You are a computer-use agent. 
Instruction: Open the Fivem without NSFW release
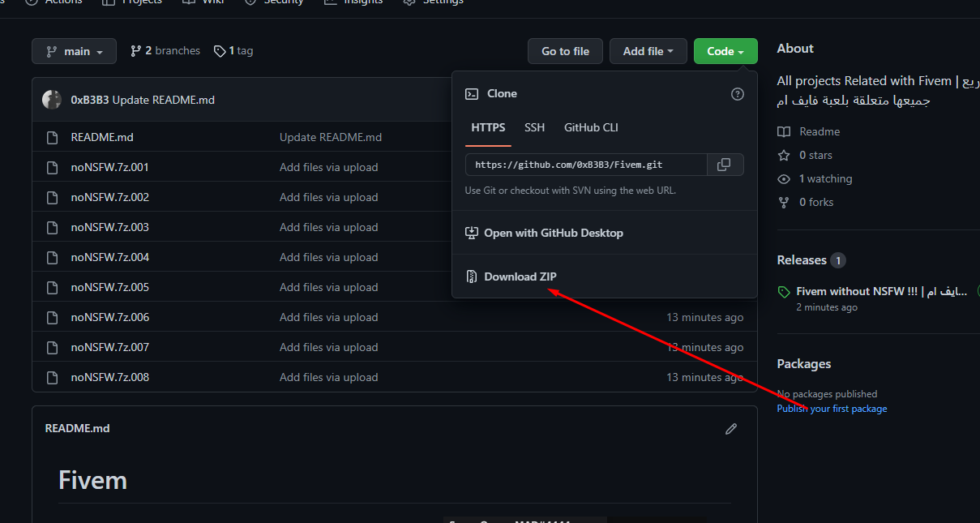pos(881,291)
